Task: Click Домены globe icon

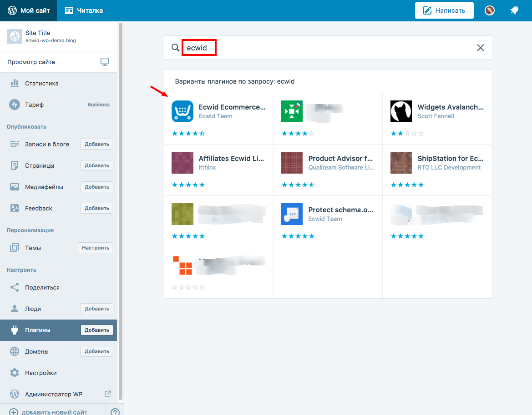Action: (15, 351)
